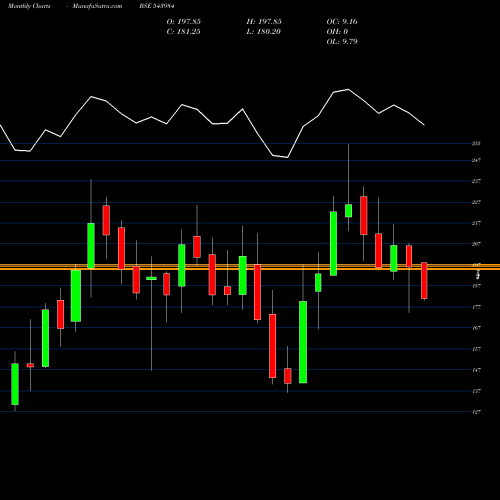The image size is (500, 500).
Task: Click the "237" price axis label
Action: point(476,181)
